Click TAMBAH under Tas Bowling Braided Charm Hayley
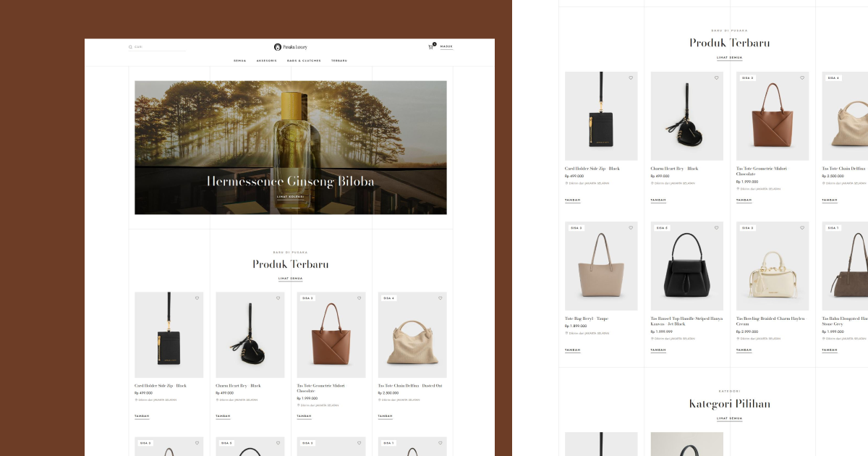Image resolution: width=868 pixels, height=456 pixels. click(x=744, y=350)
